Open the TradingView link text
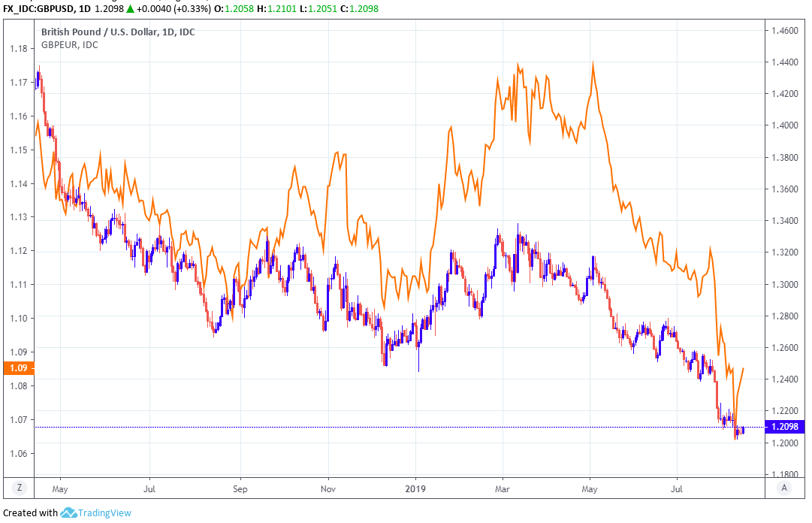 [104, 512]
